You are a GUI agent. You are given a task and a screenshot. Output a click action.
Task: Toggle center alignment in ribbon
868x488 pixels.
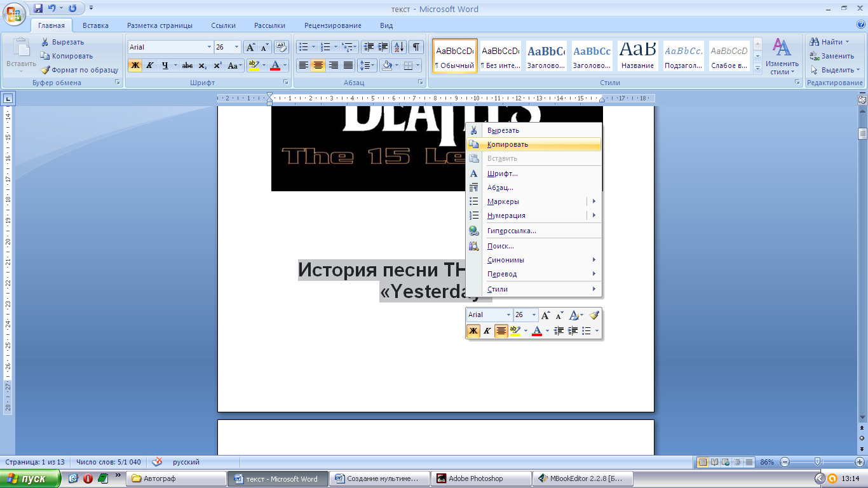pyautogui.click(x=318, y=65)
